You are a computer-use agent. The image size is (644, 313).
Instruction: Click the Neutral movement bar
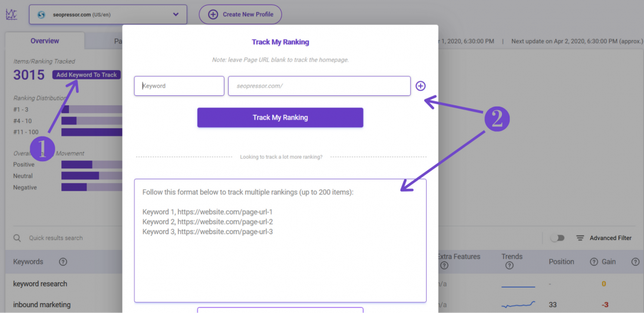coord(92,175)
